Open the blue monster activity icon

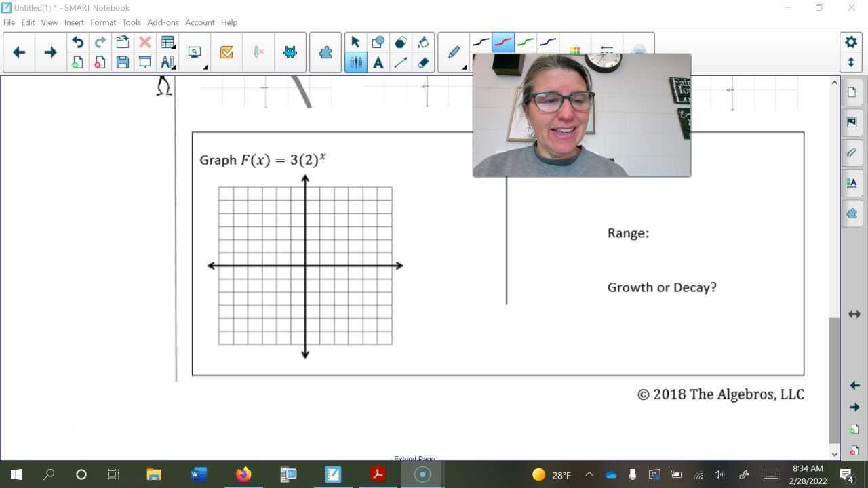(290, 52)
